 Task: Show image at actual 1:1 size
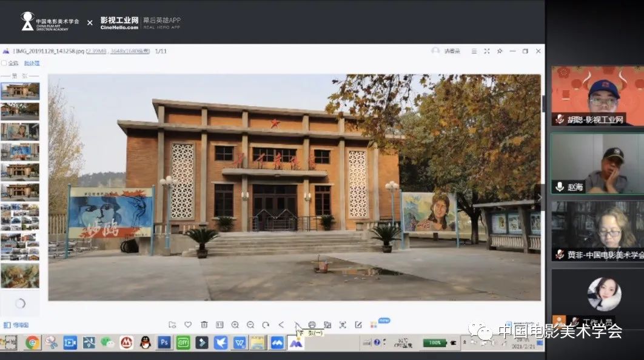pyautogui.click(x=220, y=325)
